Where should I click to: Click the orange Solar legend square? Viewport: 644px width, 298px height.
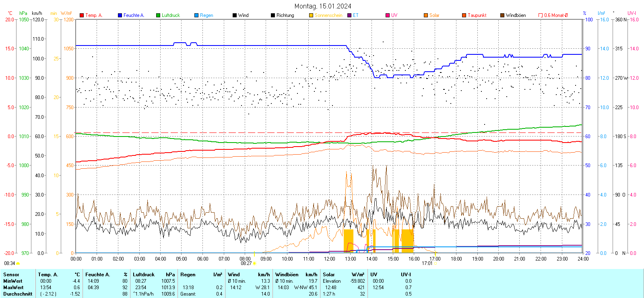pos(426,15)
